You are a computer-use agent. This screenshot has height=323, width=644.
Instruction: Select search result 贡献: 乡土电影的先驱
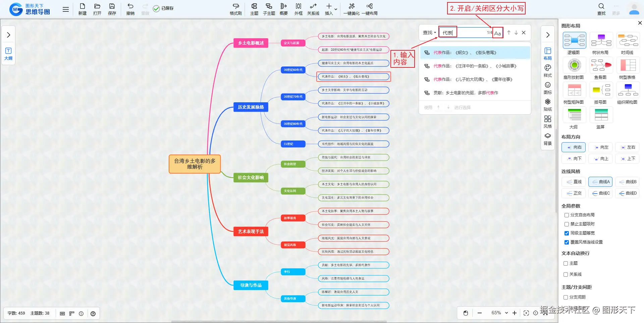[475, 93]
